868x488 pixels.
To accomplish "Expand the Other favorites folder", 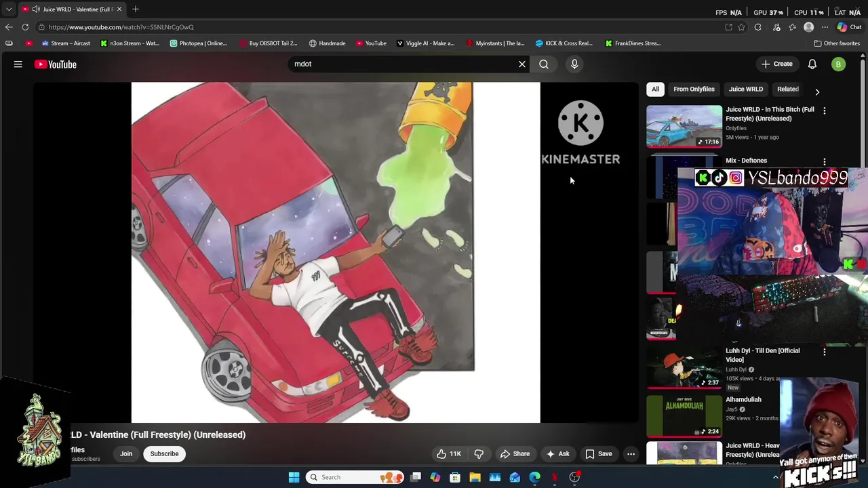I will [x=837, y=43].
